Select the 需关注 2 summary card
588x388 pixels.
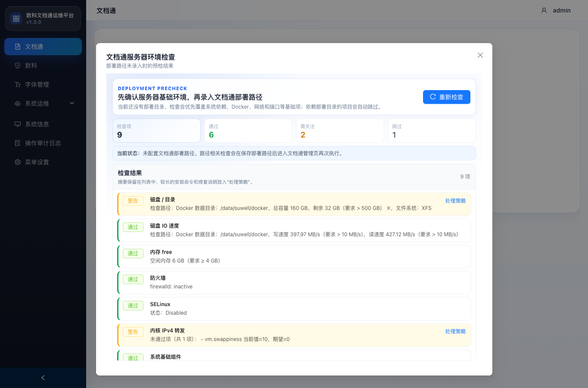point(340,131)
